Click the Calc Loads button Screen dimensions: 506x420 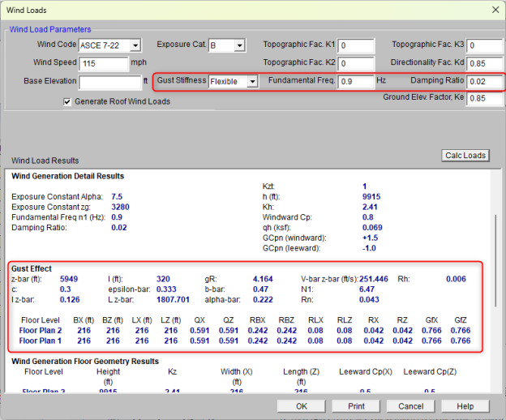[x=465, y=156]
